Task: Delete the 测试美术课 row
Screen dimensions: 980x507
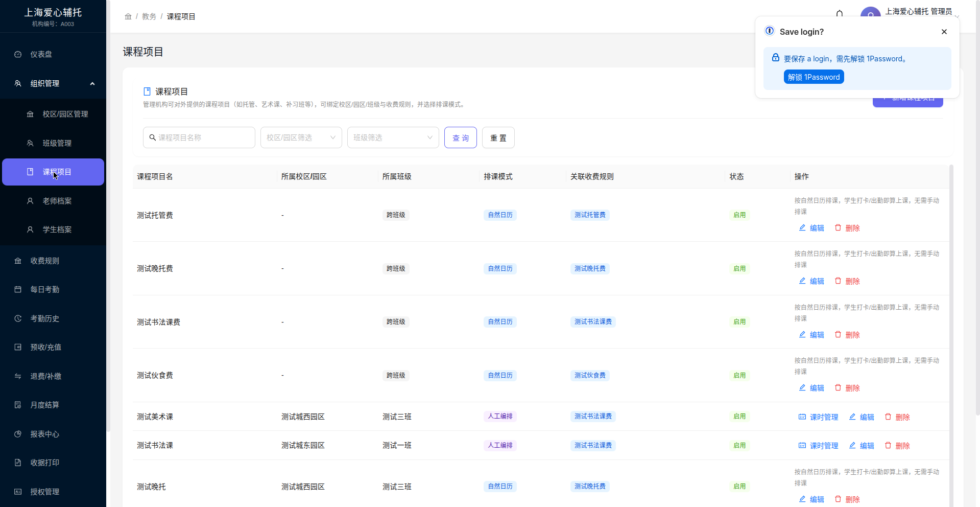Action: point(897,417)
